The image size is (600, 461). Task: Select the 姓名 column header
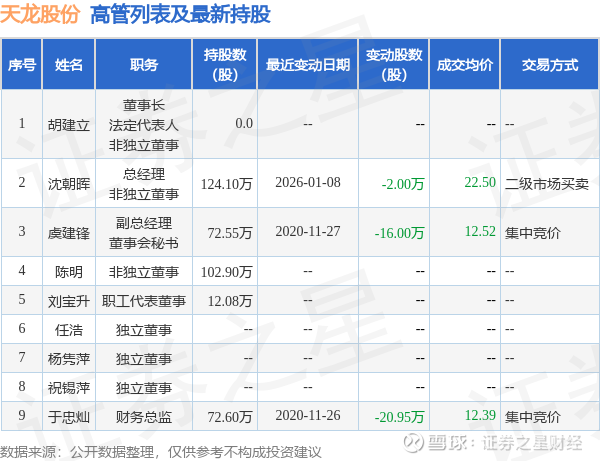(68, 64)
